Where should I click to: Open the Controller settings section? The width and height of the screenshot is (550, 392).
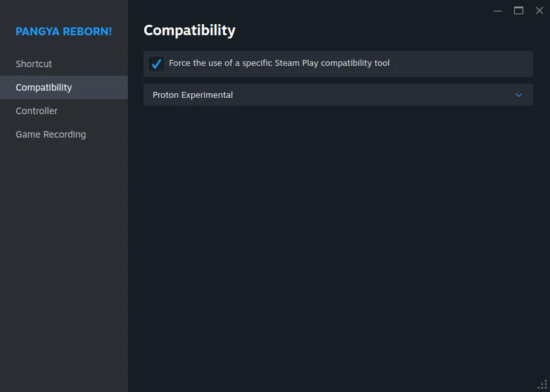pyautogui.click(x=64, y=111)
